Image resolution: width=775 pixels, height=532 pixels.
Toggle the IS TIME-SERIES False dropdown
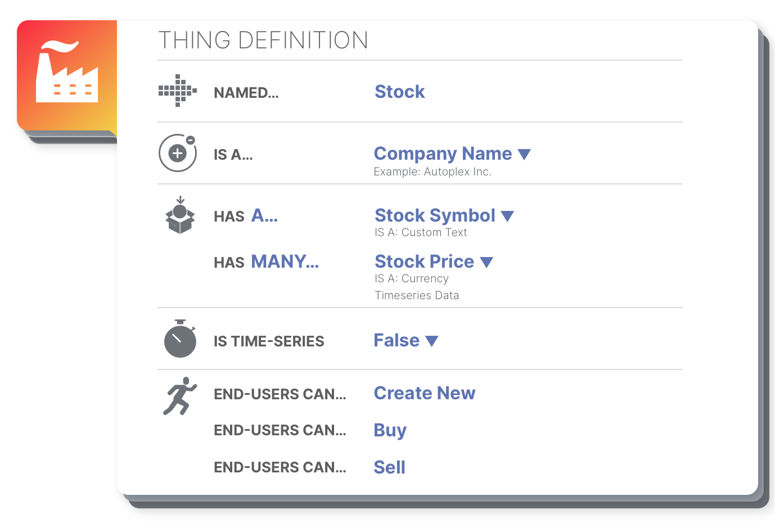tap(406, 340)
